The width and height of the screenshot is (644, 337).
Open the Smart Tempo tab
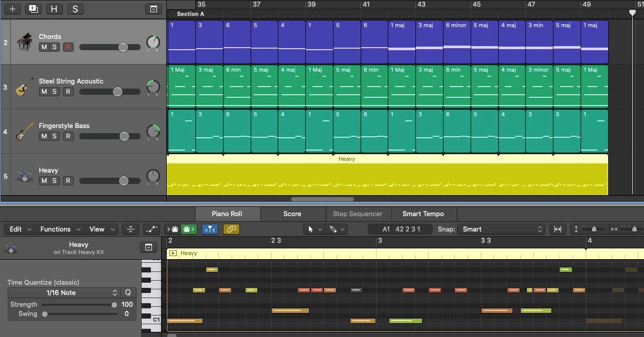(x=423, y=214)
